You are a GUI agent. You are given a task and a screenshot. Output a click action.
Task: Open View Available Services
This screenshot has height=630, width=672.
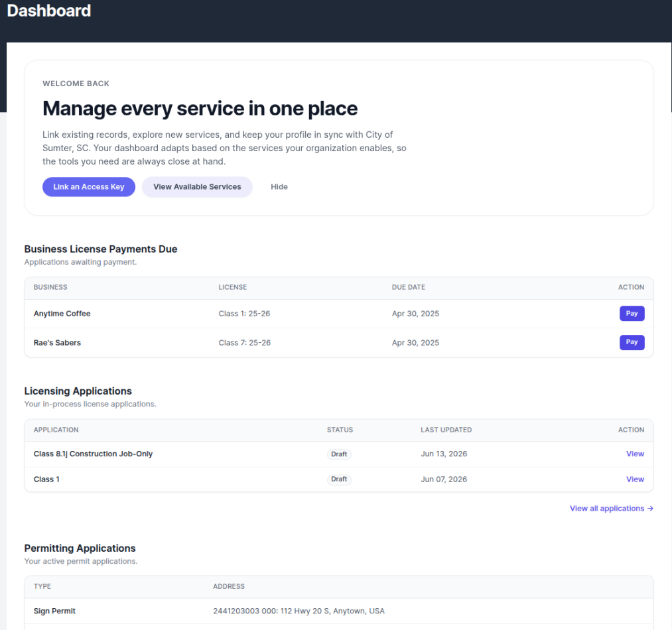pyautogui.click(x=197, y=187)
